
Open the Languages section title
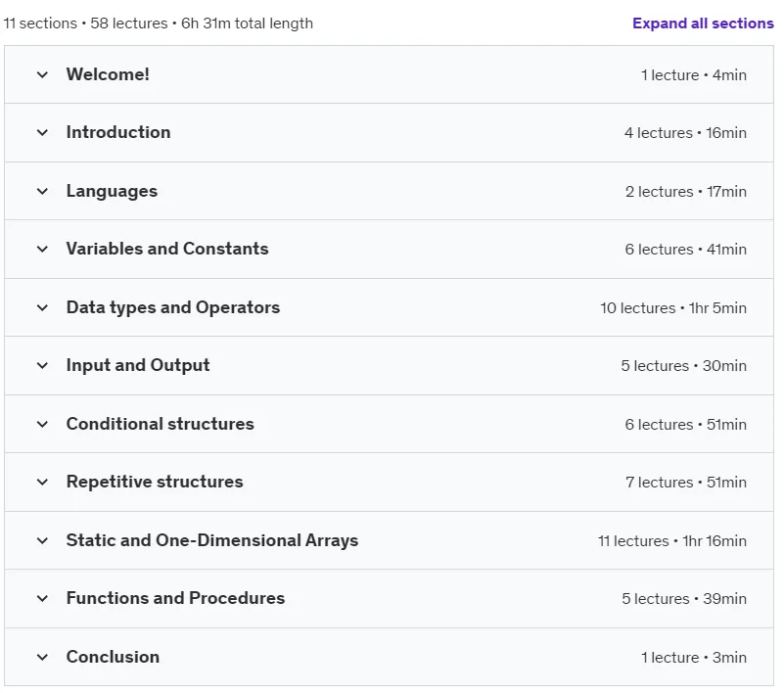pos(112,191)
